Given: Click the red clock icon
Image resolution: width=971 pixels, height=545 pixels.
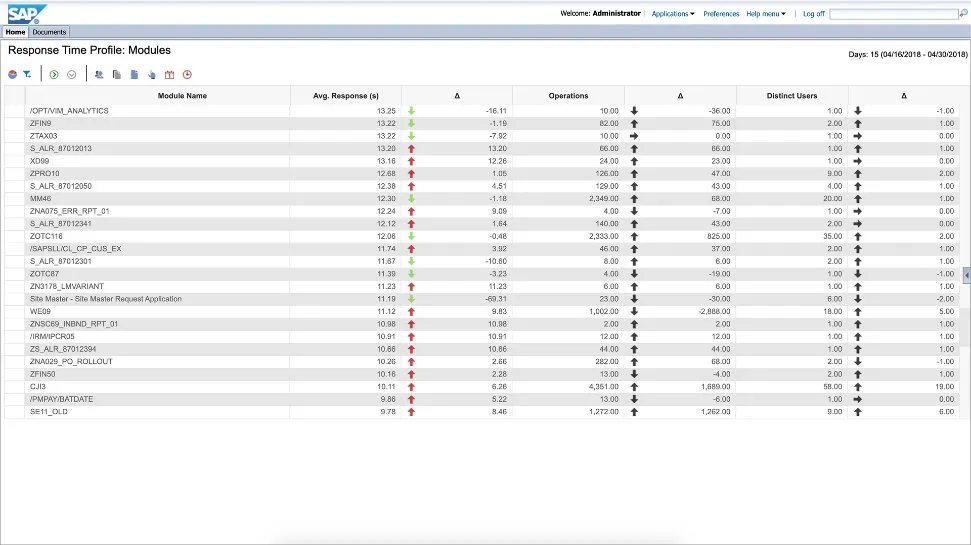Looking at the screenshot, I should click(x=187, y=74).
